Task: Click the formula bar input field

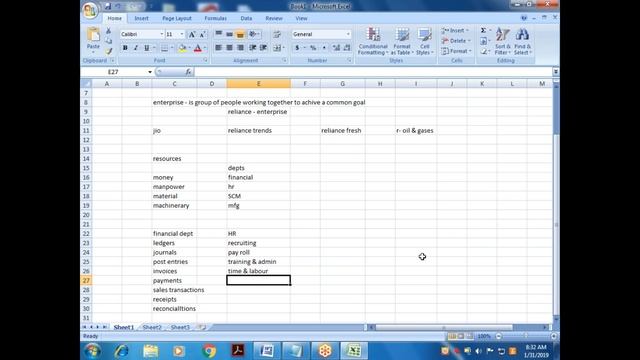Action: tap(373, 72)
